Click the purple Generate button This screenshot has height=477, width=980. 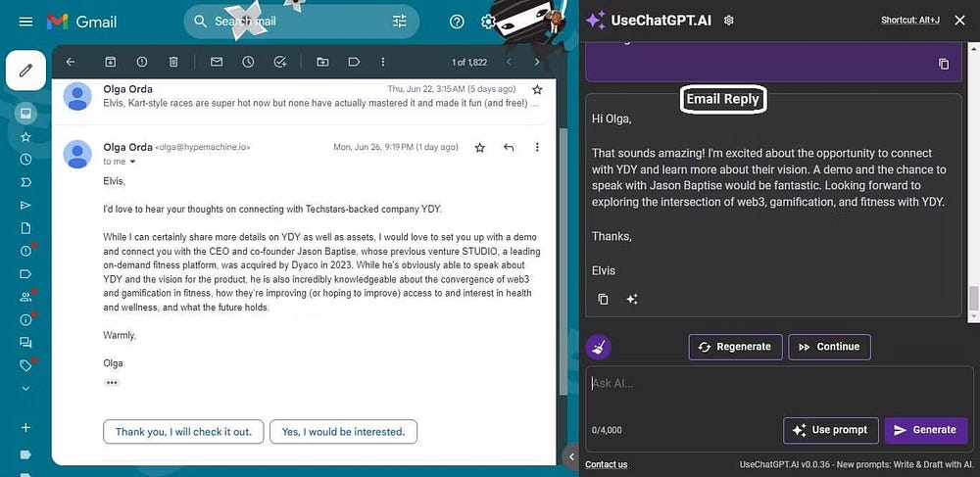(x=926, y=430)
